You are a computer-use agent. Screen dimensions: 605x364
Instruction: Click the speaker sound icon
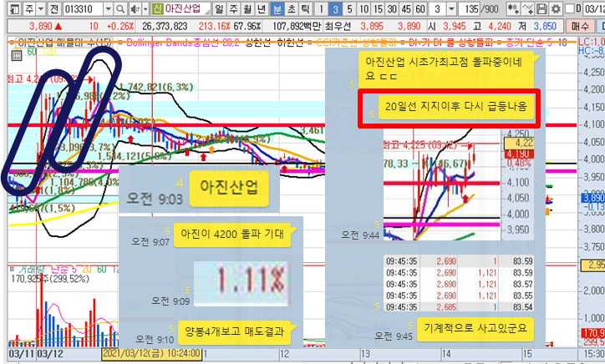[x=135, y=8]
